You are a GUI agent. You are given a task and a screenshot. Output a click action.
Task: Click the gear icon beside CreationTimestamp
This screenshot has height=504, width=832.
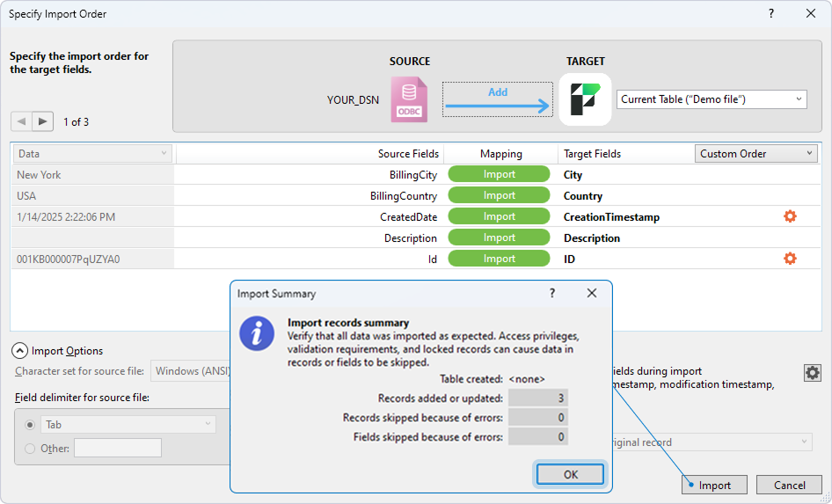click(x=790, y=216)
